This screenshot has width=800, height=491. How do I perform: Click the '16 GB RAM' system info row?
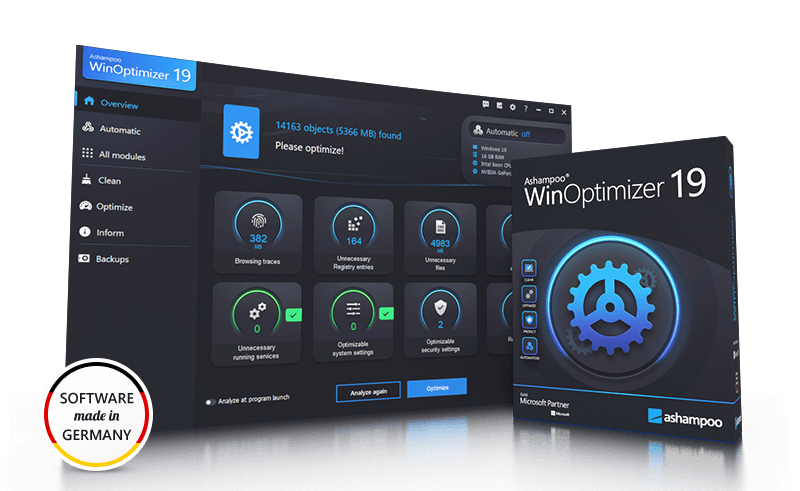pyautogui.click(x=488, y=156)
